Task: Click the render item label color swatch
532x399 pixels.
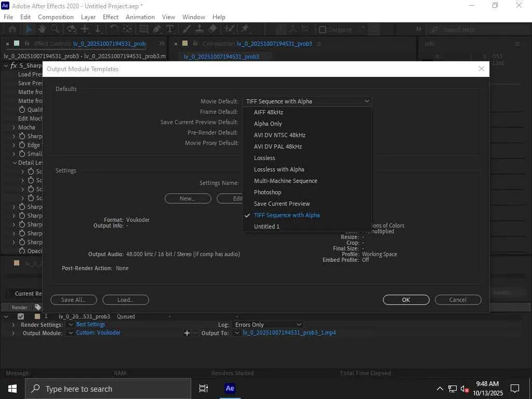Action: (x=37, y=316)
